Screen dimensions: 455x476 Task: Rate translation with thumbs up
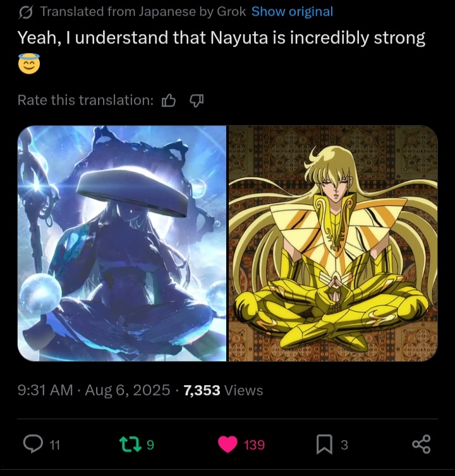[x=169, y=100]
